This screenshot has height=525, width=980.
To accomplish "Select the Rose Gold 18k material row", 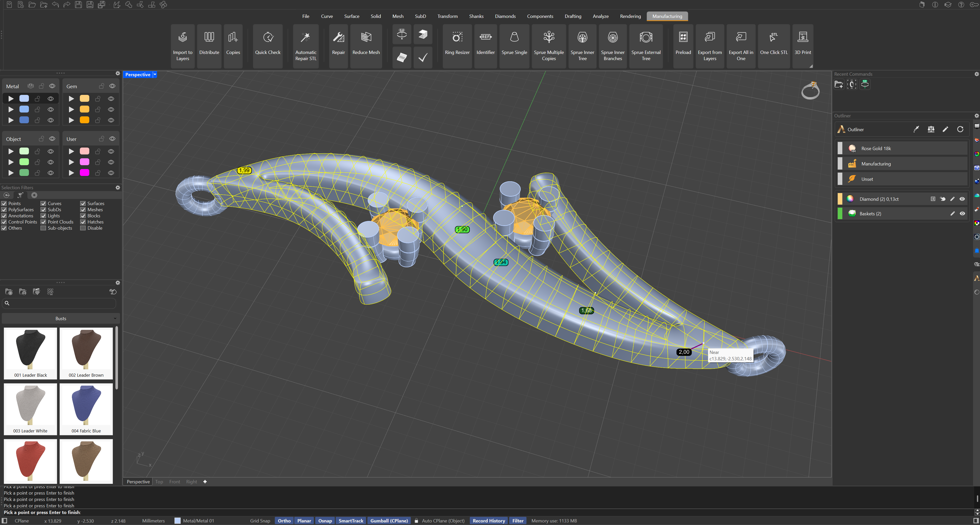I will click(x=902, y=149).
